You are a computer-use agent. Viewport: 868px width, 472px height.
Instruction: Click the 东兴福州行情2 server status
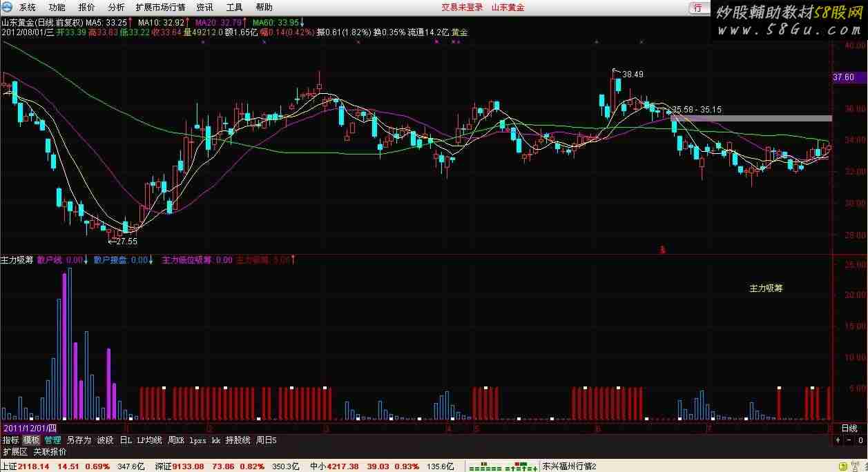click(x=569, y=466)
